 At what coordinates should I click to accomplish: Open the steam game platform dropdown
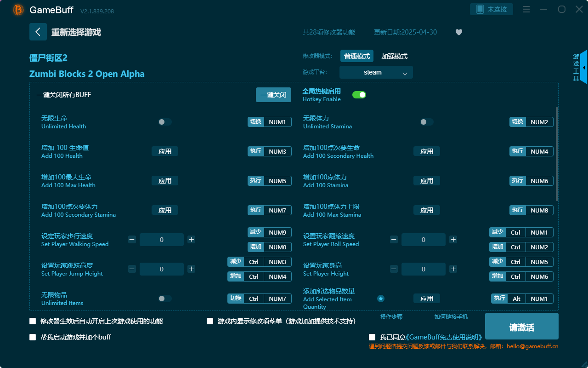376,72
